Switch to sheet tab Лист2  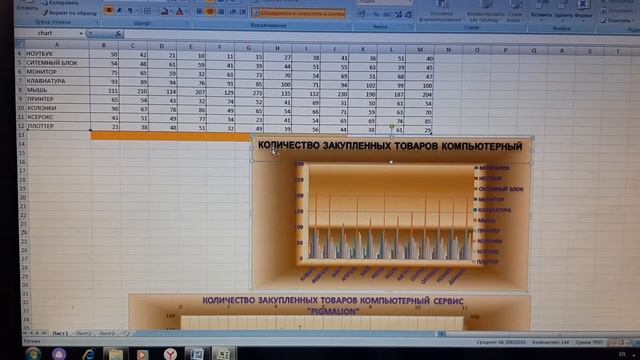pos(83,333)
